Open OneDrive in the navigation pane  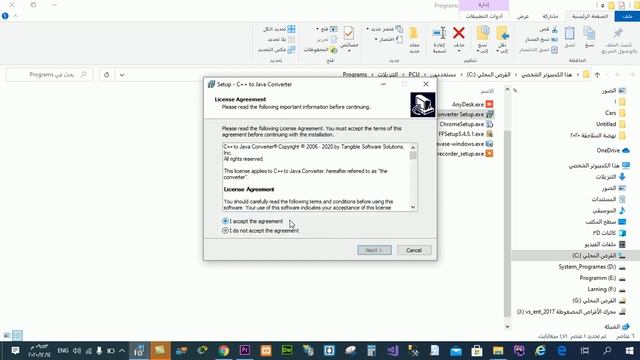(x=612, y=150)
